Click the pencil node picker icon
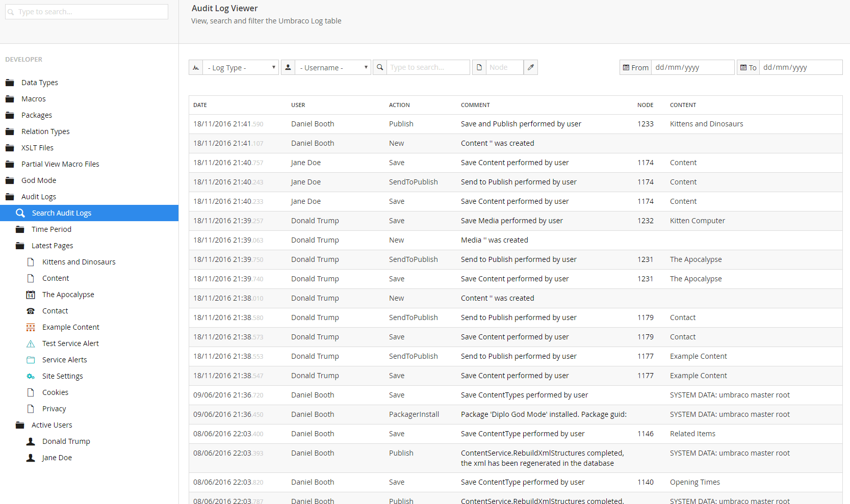This screenshot has height=504, width=850. click(x=531, y=67)
